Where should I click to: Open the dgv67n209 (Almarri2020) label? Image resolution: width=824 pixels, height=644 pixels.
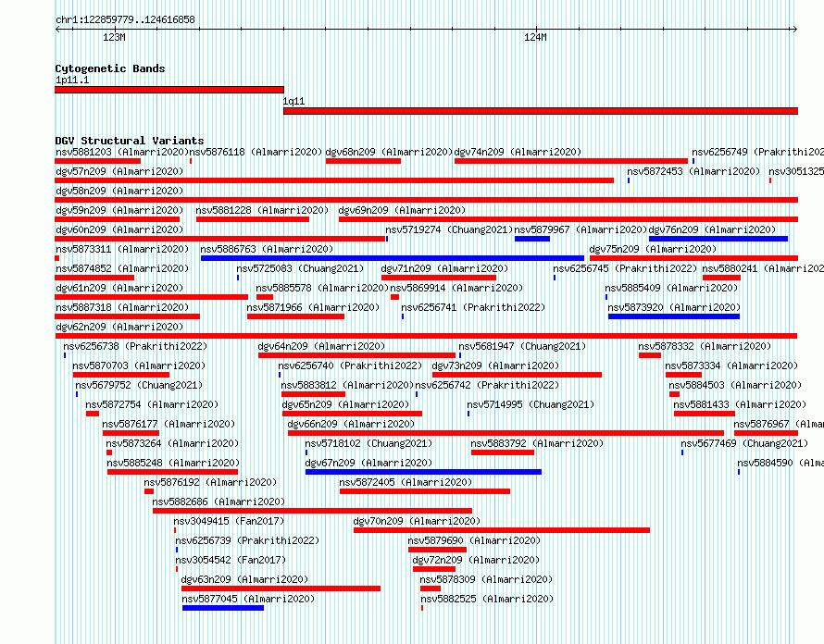coord(368,463)
